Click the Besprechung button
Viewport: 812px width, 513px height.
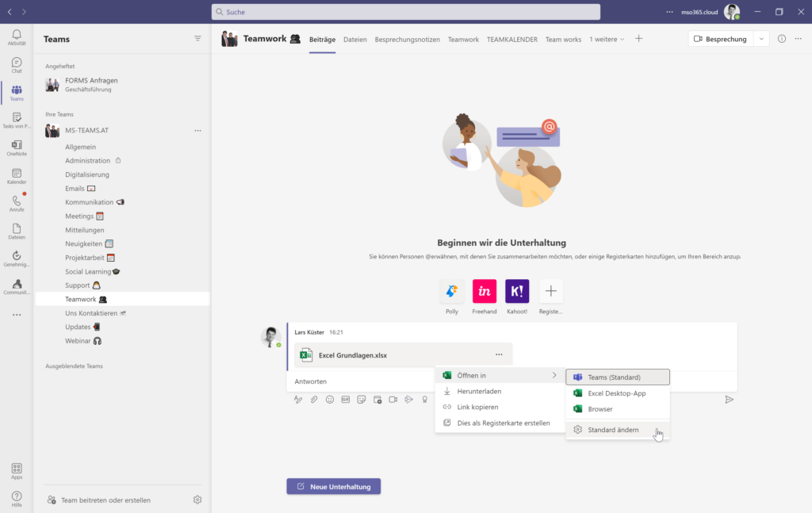[721, 39]
